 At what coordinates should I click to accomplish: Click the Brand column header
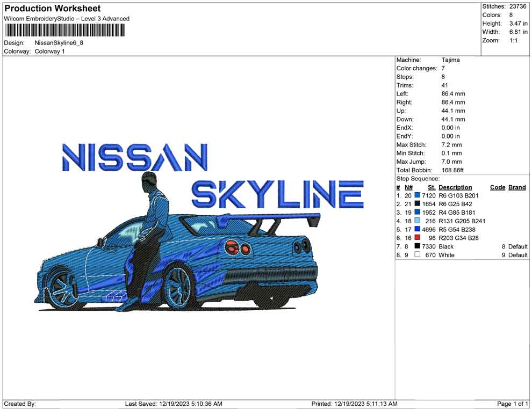[x=516, y=187]
